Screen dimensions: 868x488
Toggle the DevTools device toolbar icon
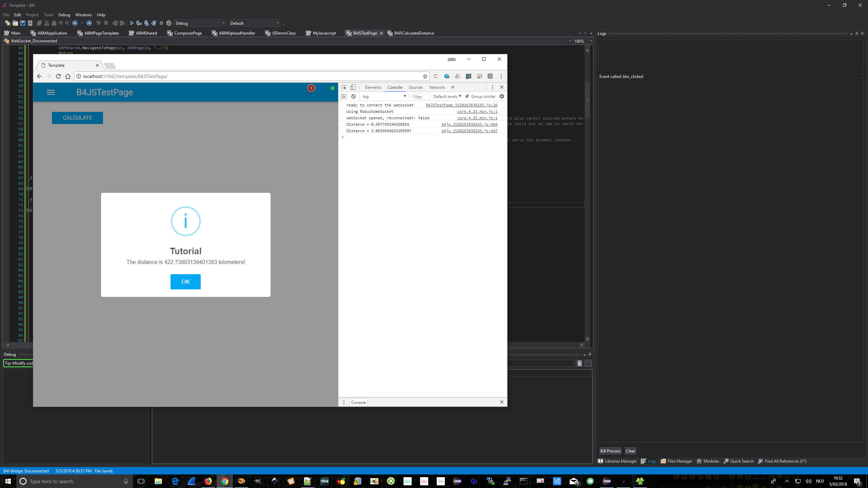pos(353,87)
